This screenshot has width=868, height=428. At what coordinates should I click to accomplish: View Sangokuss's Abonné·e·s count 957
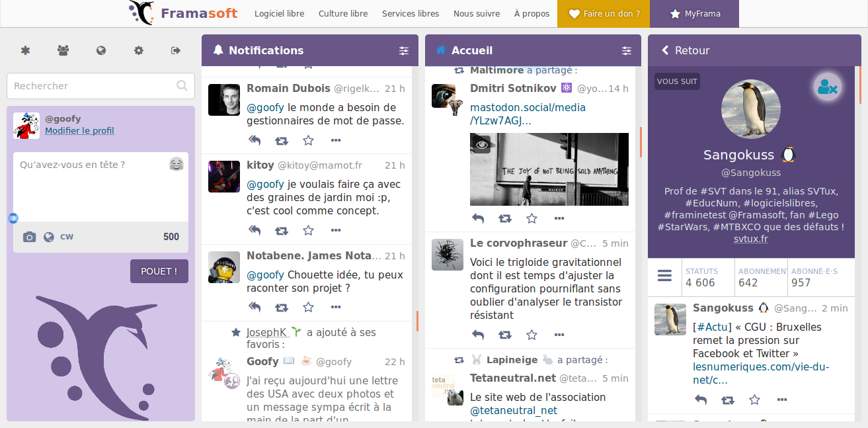tap(815, 277)
